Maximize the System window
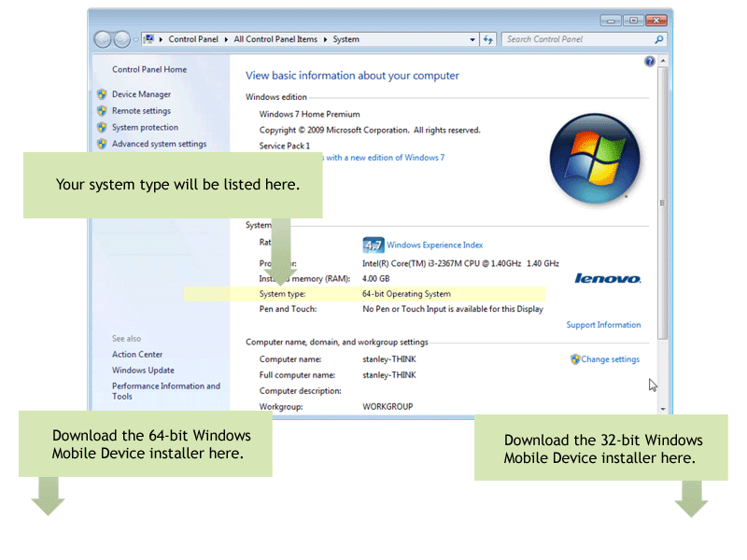Viewport: 747px width, 560px height. coord(633,21)
